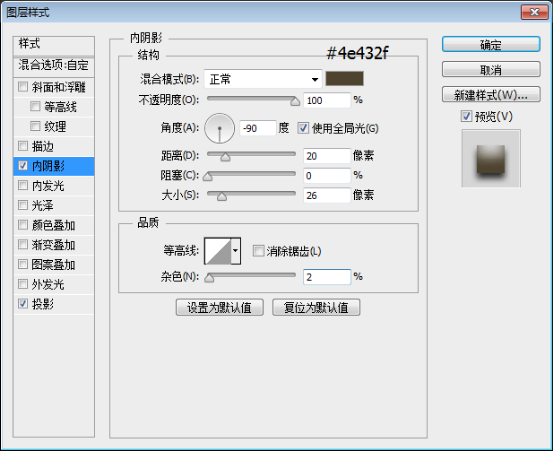Click 复位为默认值 button
This screenshot has height=452, width=554.
[316, 307]
